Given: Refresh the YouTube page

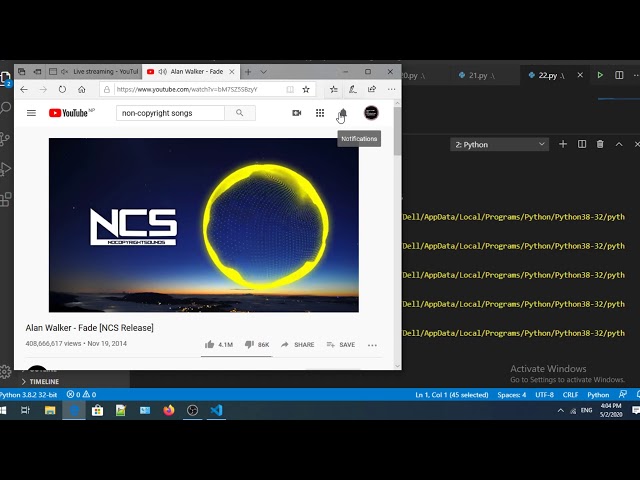Looking at the screenshot, I should point(62,89).
